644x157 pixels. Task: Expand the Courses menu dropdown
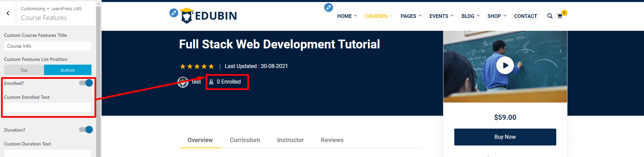coord(378,16)
